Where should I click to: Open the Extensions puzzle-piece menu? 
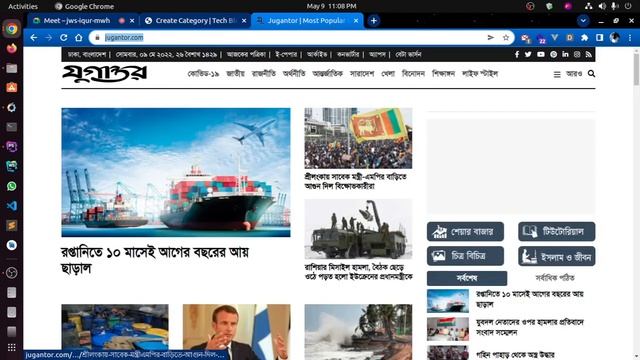click(x=584, y=38)
